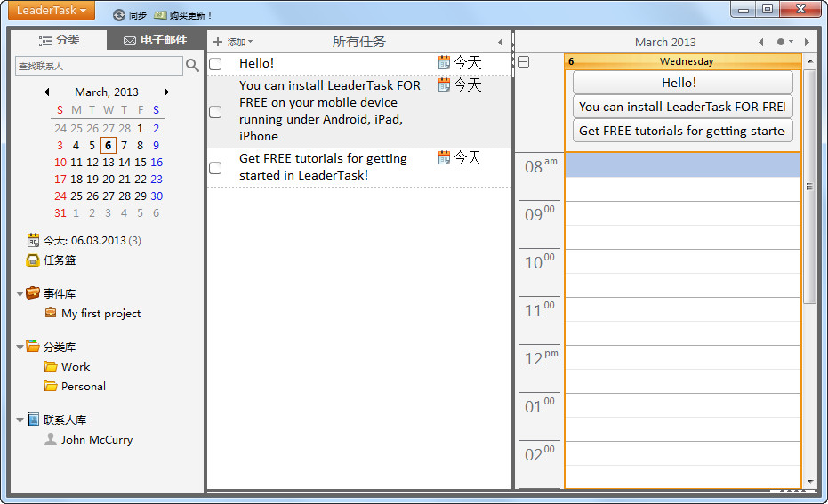828x504 pixels.
Task: Click the My first project icon
Action: point(51,312)
